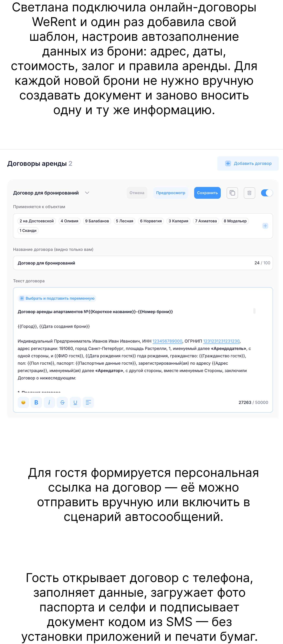Apply strikethrough formatting to text
The height and width of the screenshot is (644, 283).
[62, 402]
